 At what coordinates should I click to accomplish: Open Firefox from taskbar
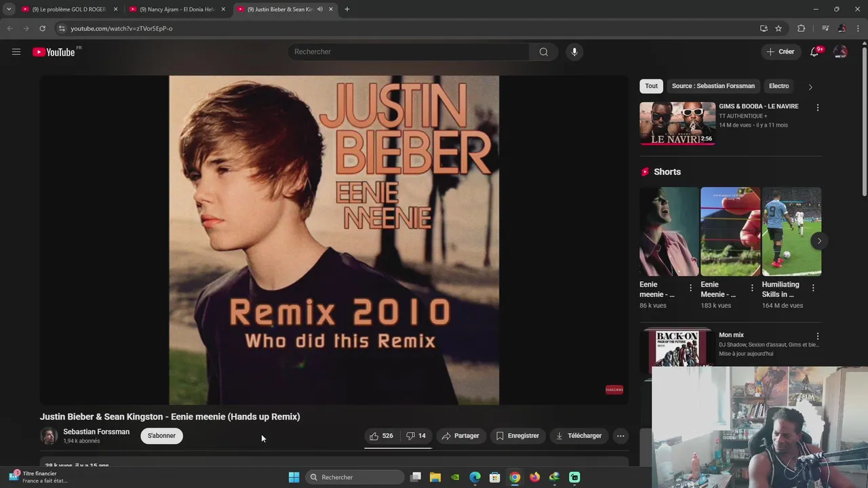(x=534, y=477)
